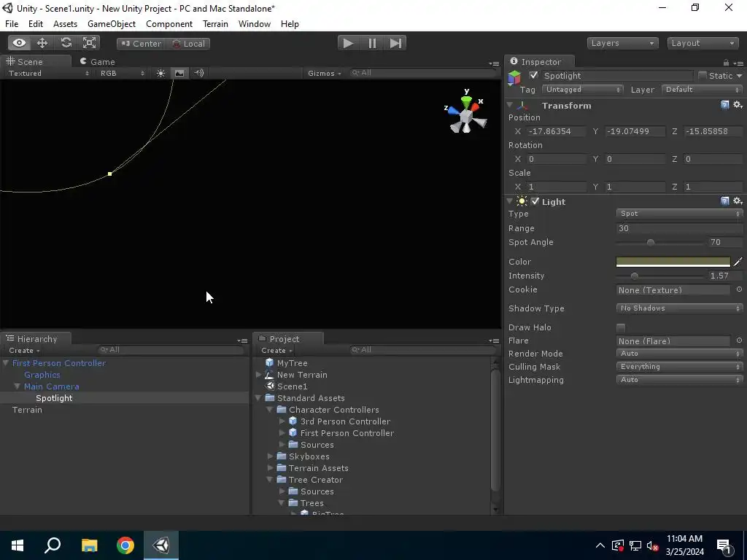747x560 pixels.
Task: Pause the game preview
Action: pos(372,43)
